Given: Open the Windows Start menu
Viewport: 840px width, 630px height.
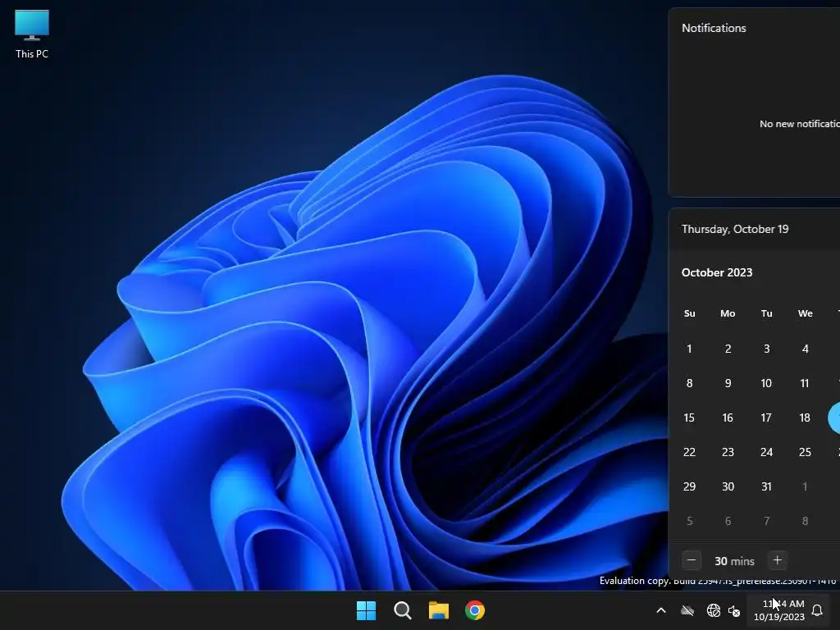Looking at the screenshot, I should (x=367, y=610).
